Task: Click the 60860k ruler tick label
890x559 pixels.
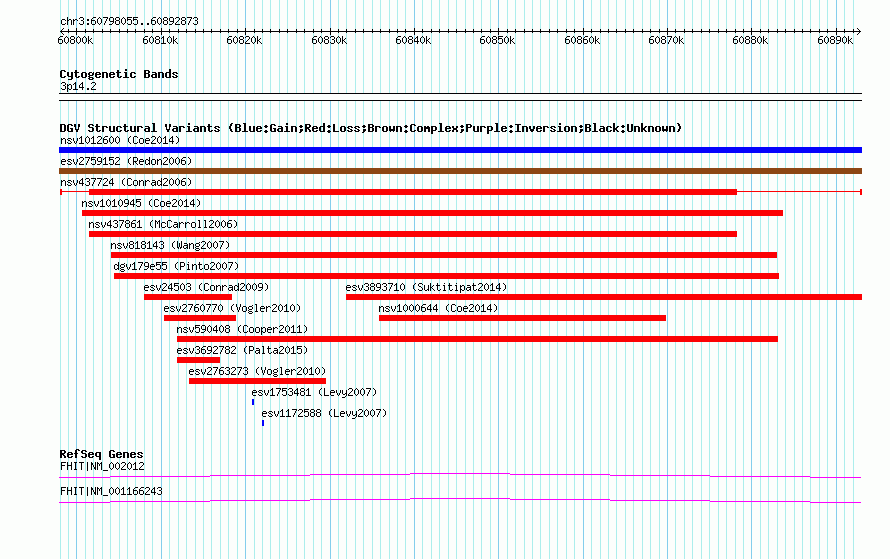Action: pyautogui.click(x=582, y=41)
